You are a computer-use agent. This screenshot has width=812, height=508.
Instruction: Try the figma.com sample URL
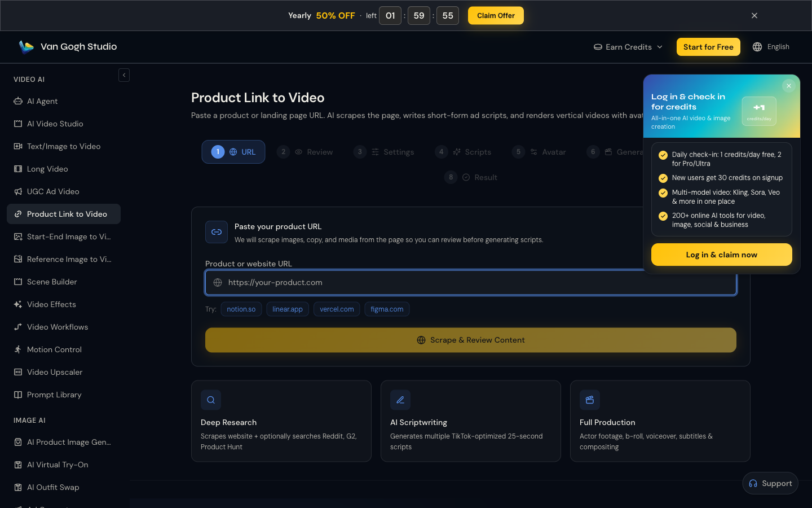coord(387,309)
